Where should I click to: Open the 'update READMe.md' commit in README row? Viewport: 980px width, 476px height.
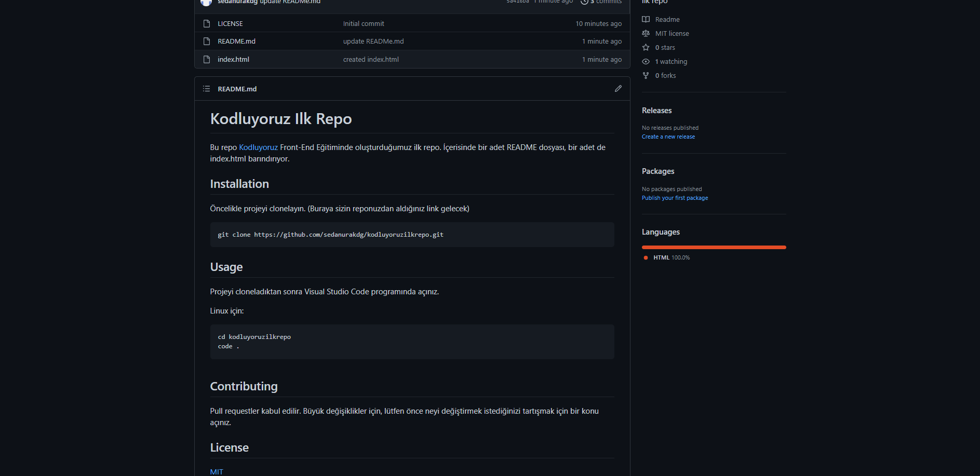[x=373, y=42]
